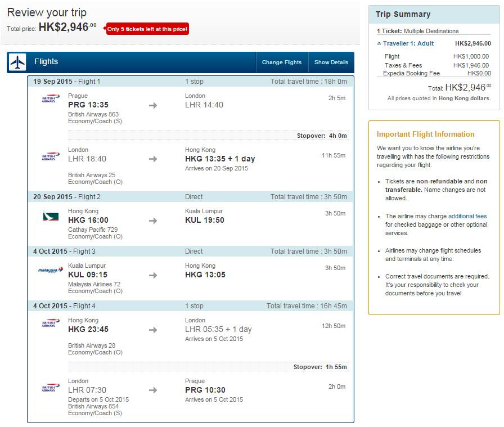The width and height of the screenshot is (504, 427).
Task: Click the Only 5 tickets left badge
Action: [147, 29]
